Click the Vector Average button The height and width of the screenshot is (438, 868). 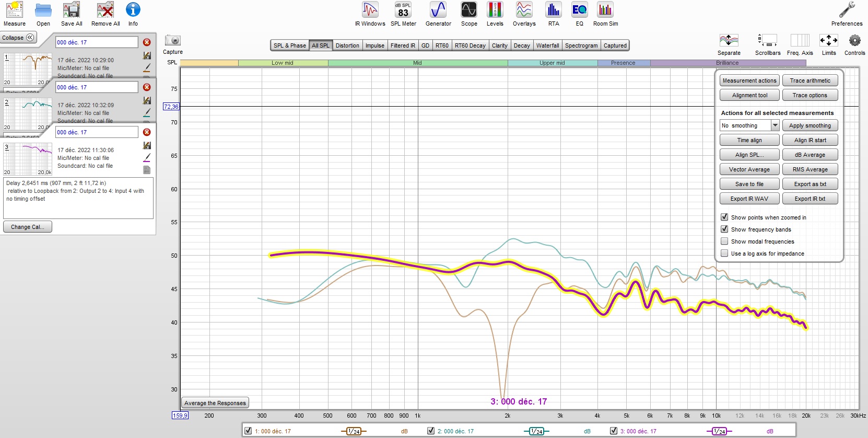point(749,169)
